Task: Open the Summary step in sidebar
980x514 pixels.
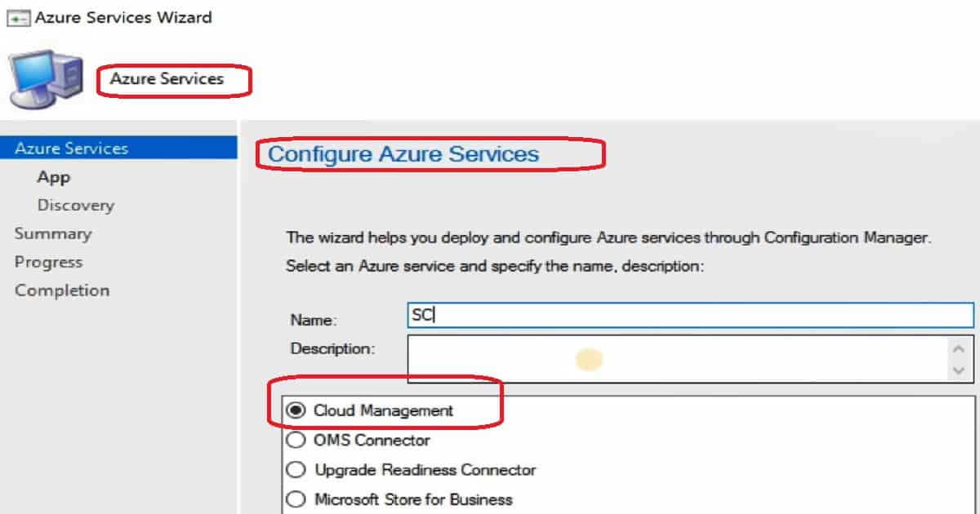Action: tap(53, 234)
